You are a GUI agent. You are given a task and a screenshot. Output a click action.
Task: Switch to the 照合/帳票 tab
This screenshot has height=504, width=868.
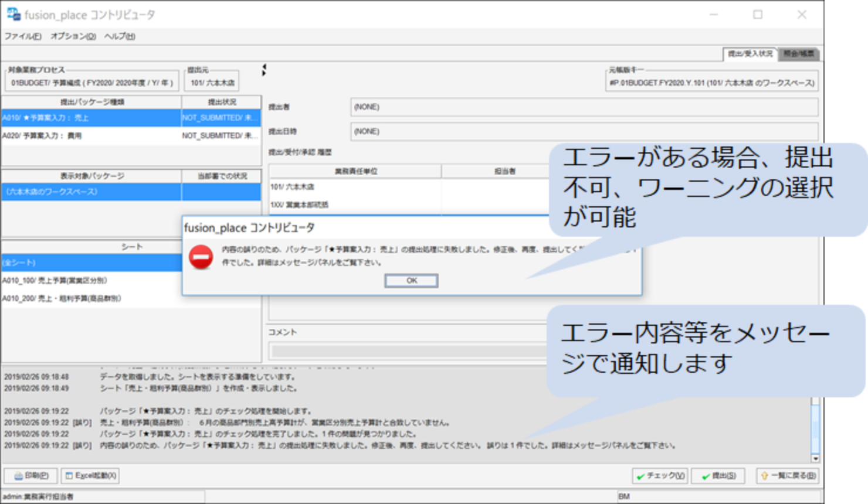coord(799,54)
